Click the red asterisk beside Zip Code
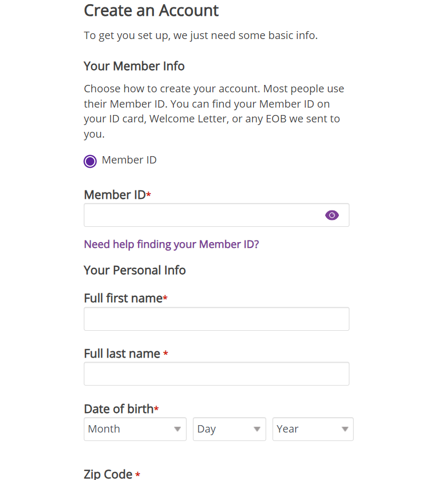This screenshot has height=480, width=448. [138, 474]
